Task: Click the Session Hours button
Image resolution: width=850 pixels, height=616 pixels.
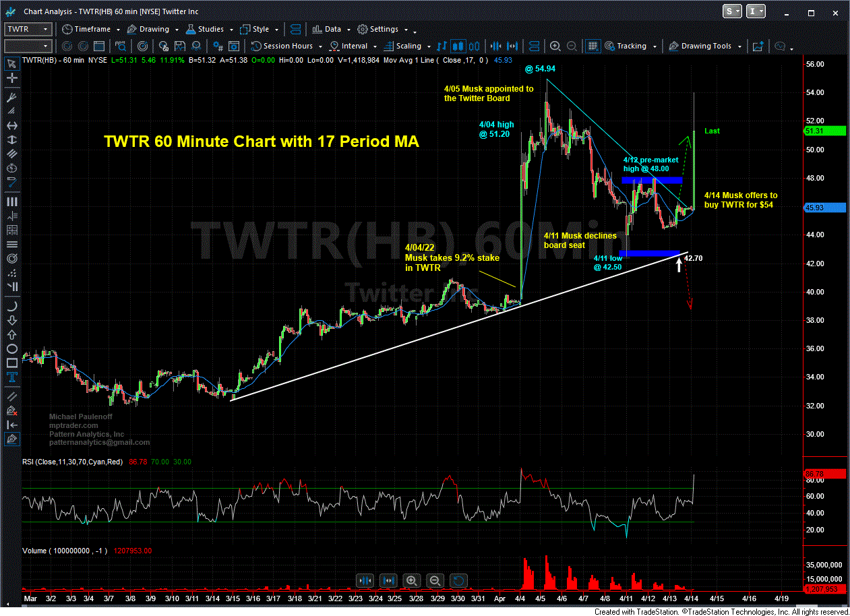Action: pyautogui.click(x=282, y=46)
